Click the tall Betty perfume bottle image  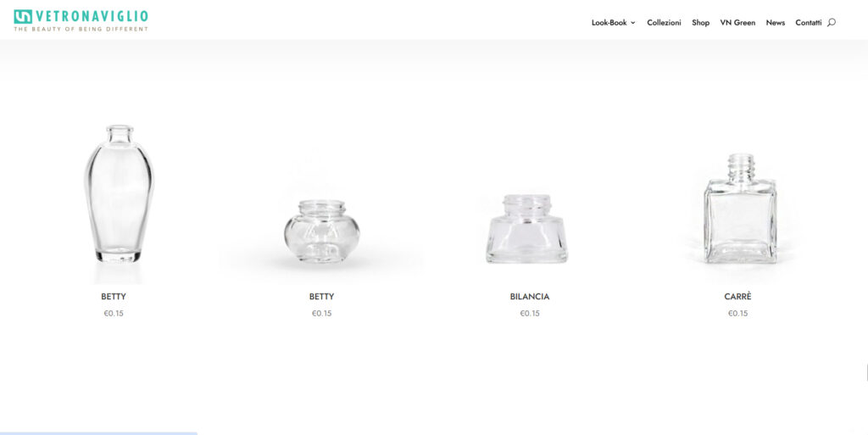(x=119, y=193)
